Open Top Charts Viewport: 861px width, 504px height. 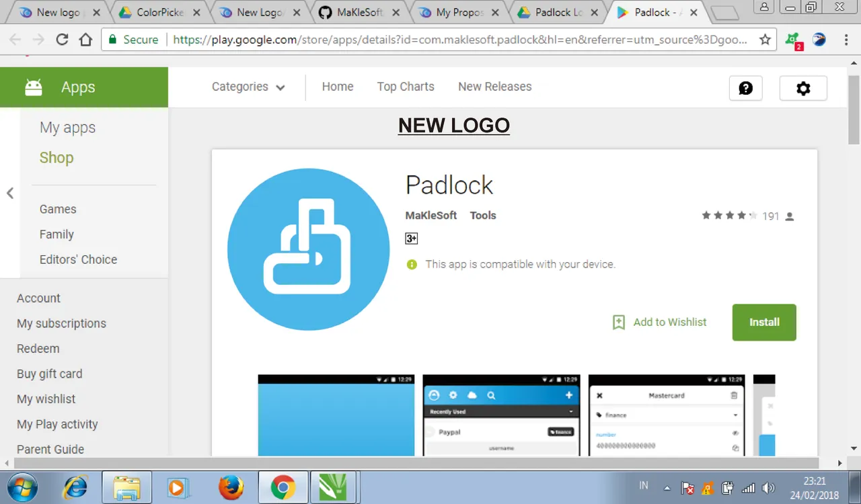406,87
